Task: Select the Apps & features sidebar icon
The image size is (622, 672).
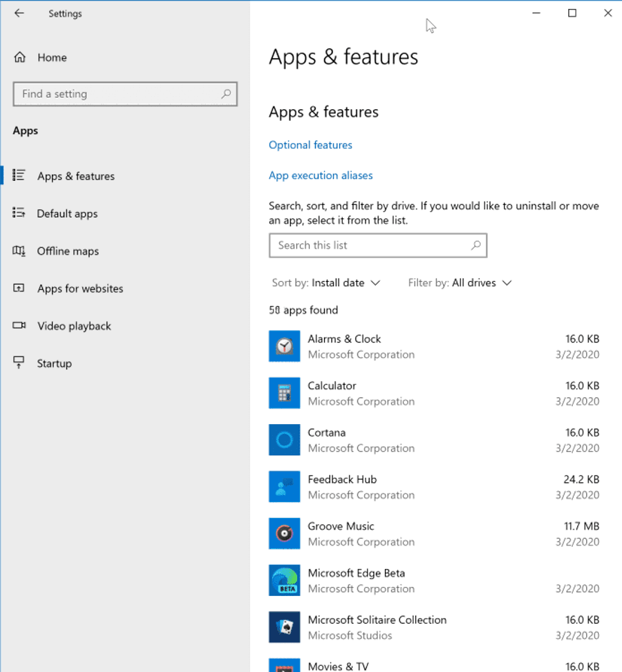Action: click(x=19, y=175)
